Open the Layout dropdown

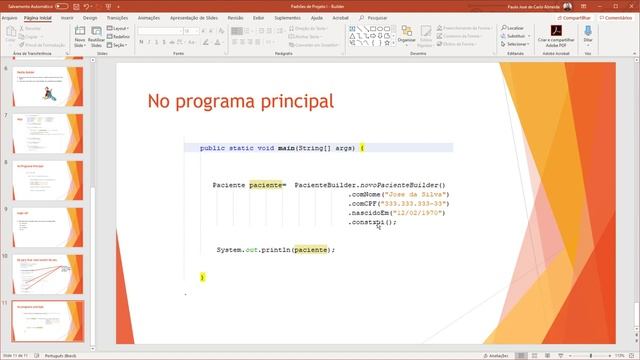(x=118, y=29)
